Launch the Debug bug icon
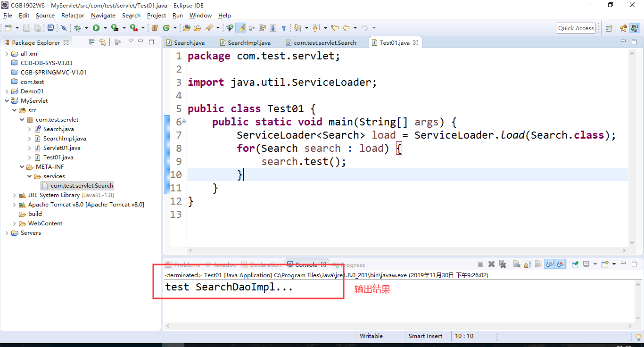Image resolution: width=644 pixels, height=347 pixels. (x=78, y=28)
